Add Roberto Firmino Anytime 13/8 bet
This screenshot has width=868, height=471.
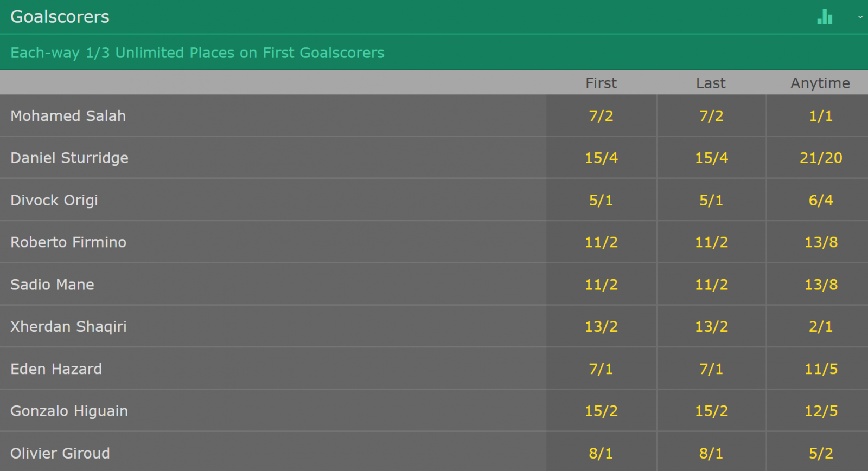pyautogui.click(x=821, y=242)
